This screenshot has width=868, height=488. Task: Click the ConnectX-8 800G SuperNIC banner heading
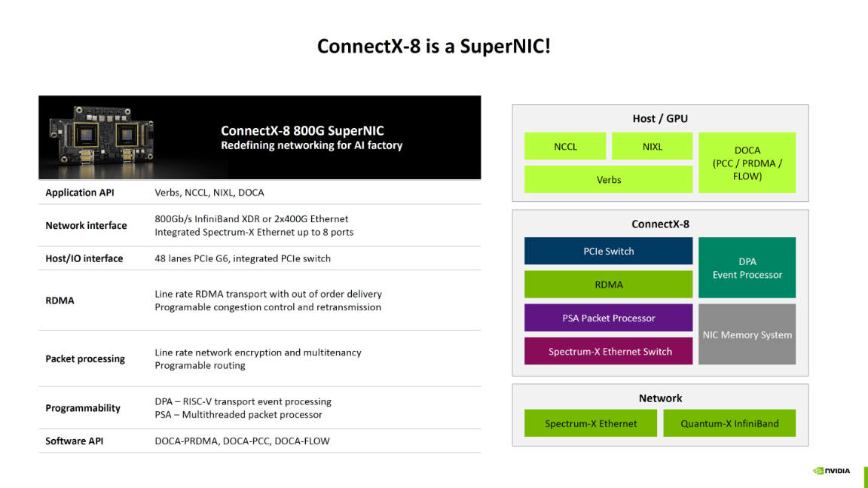click(x=302, y=130)
